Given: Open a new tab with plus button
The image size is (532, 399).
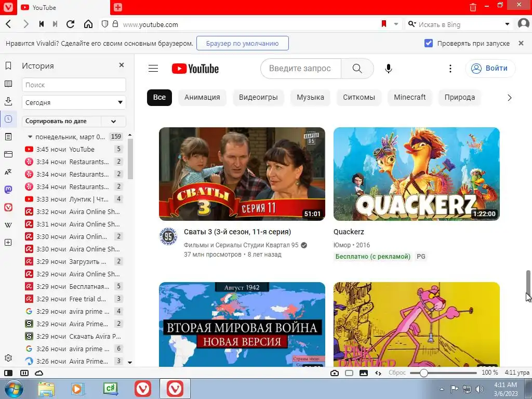Looking at the screenshot, I should [118, 7].
